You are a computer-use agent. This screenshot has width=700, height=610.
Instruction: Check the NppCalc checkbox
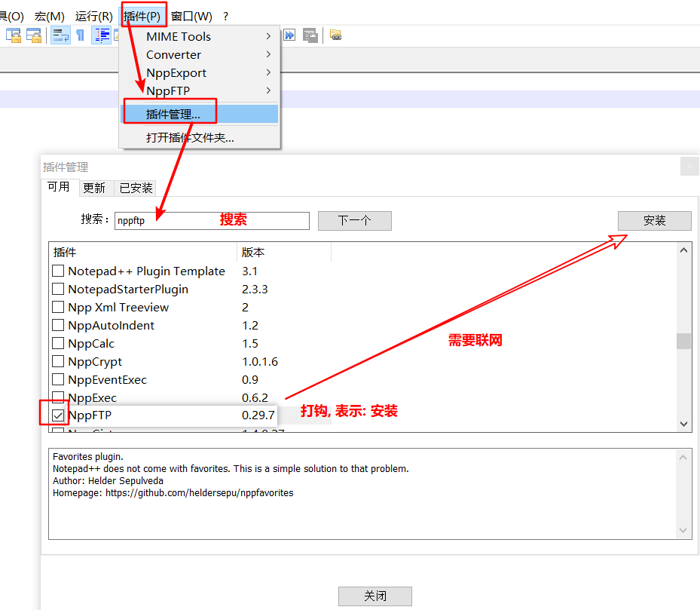(58, 343)
